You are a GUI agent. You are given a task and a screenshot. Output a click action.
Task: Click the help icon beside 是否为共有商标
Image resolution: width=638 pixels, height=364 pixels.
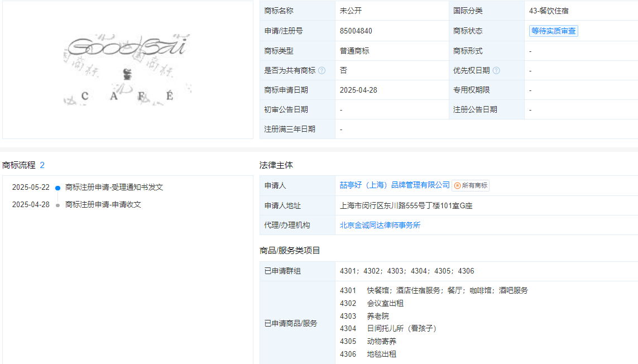pyautogui.click(x=322, y=70)
